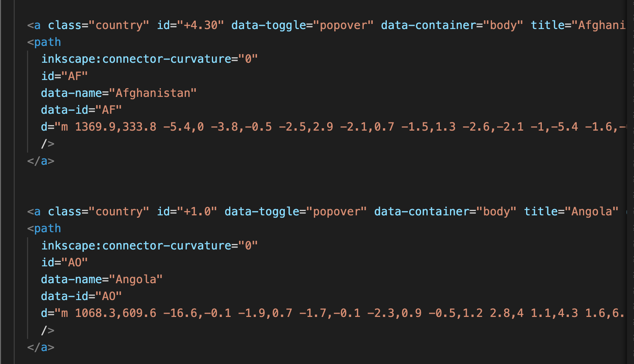Click data-container="body" in the Afghanistan anchor
This screenshot has width=634, height=364.
tap(452, 25)
